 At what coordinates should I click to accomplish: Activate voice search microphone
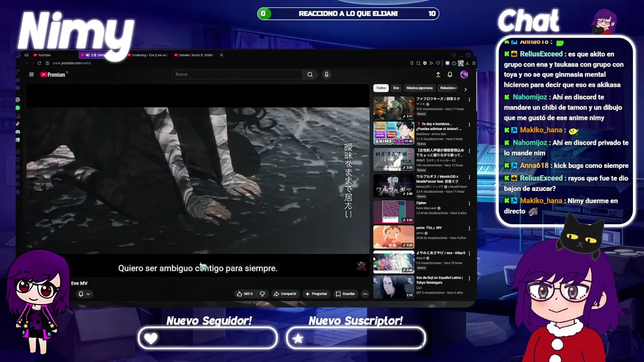click(x=327, y=74)
